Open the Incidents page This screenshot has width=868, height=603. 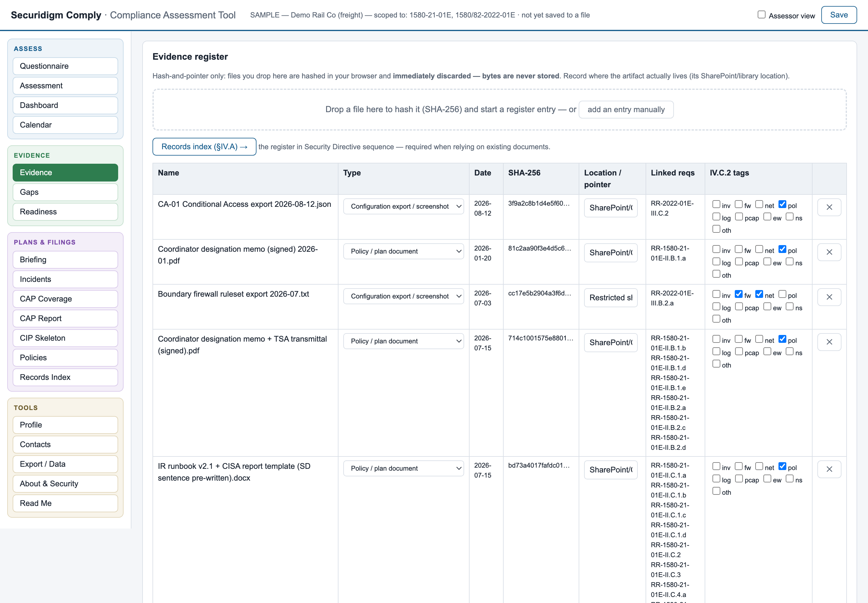(65, 279)
